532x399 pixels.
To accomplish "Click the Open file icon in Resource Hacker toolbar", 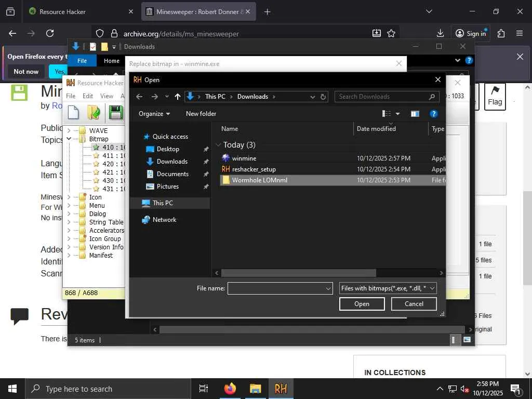I will [x=94, y=112].
